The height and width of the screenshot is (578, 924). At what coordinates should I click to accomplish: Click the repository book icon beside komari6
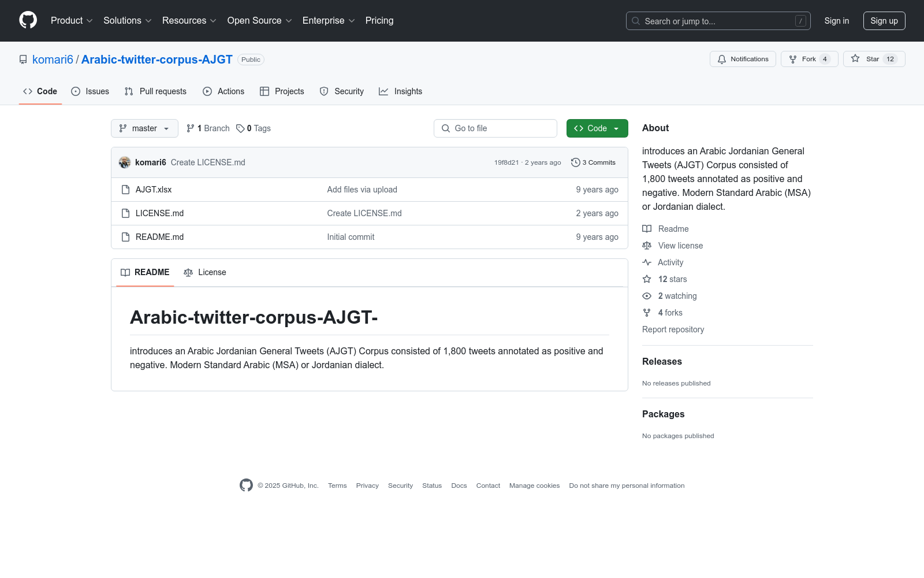(23, 60)
